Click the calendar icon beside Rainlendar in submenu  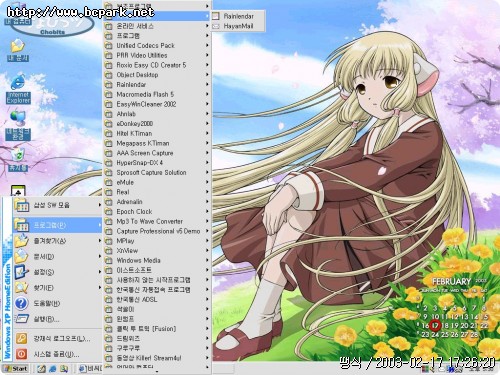(216, 16)
